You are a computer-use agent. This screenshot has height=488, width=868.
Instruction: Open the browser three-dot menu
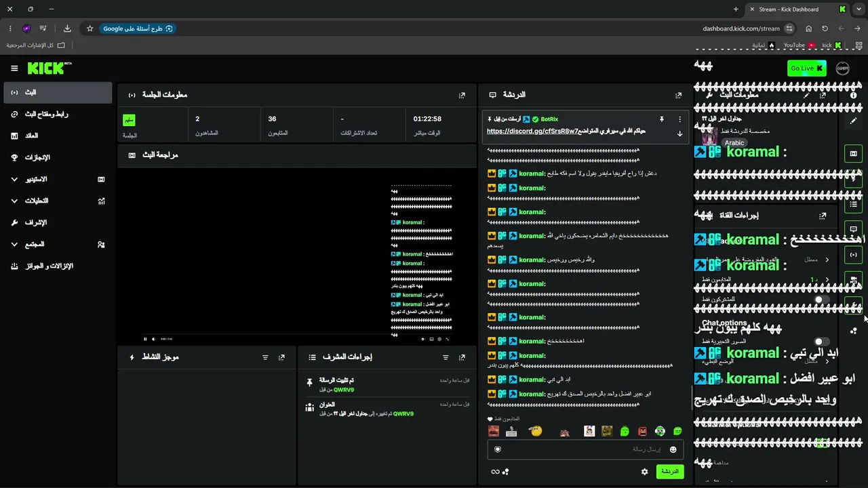point(10,28)
